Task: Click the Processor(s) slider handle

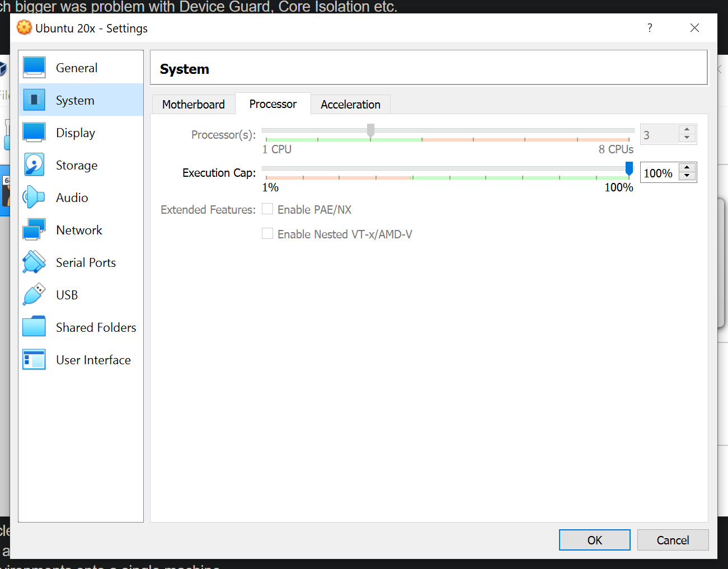Action: pos(370,130)
